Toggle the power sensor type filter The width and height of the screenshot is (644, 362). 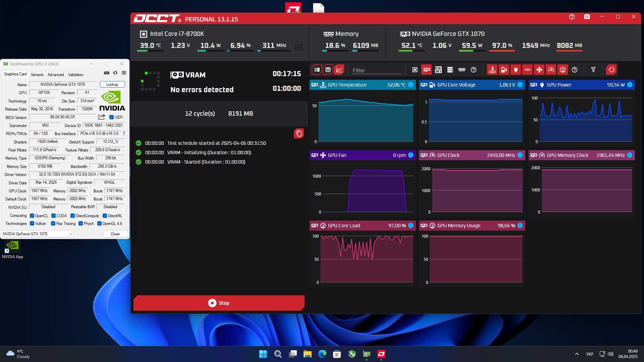coord(516,70)
